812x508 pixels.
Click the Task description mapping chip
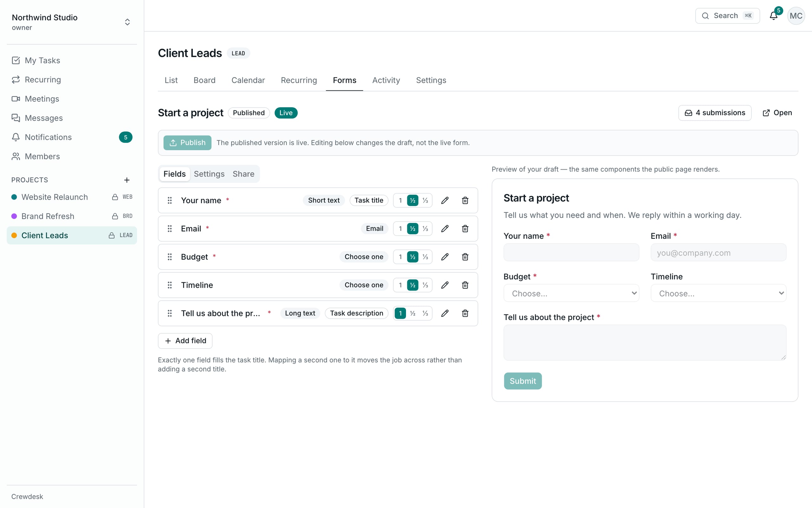coord(356,313)
